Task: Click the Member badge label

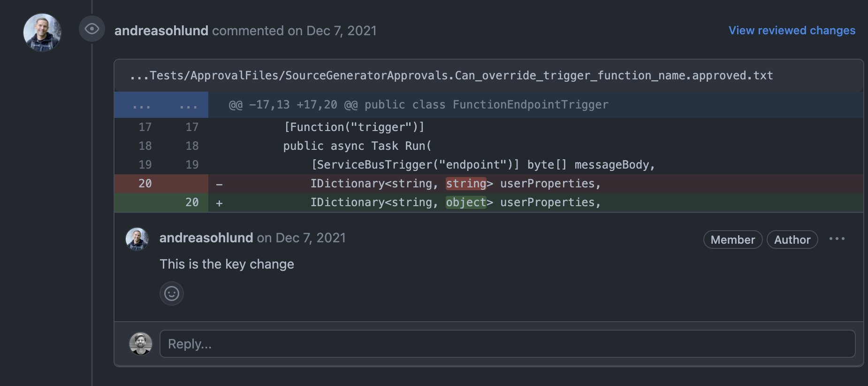Action: (x=732, y=239)
